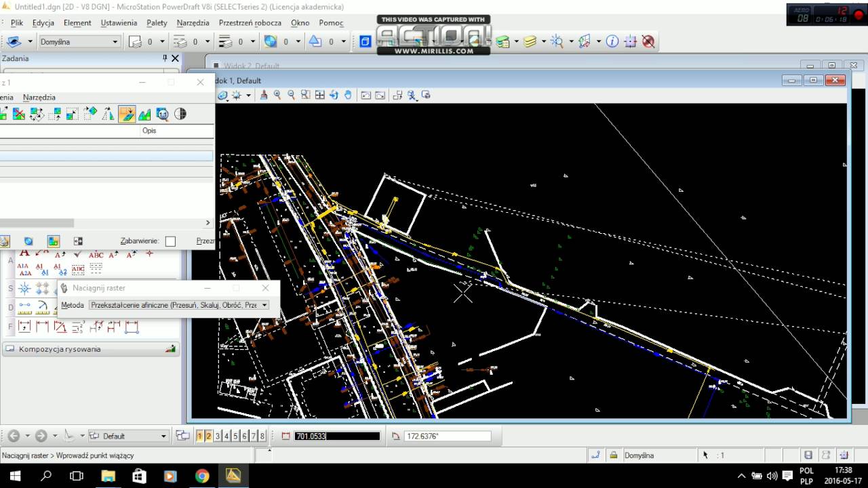This screenshot has height=488, width=868.
Task: Select the highlighted warp raster tool icon
Action: tap(126, 114)
